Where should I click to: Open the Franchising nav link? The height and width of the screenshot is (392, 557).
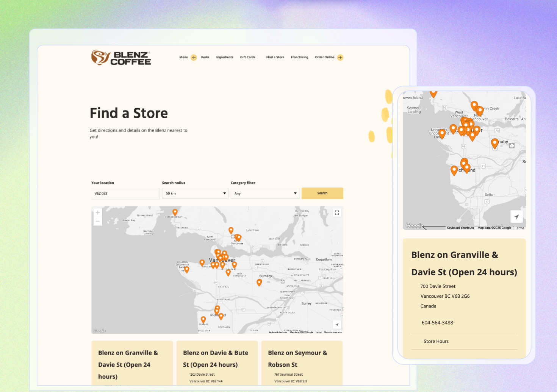299,57
